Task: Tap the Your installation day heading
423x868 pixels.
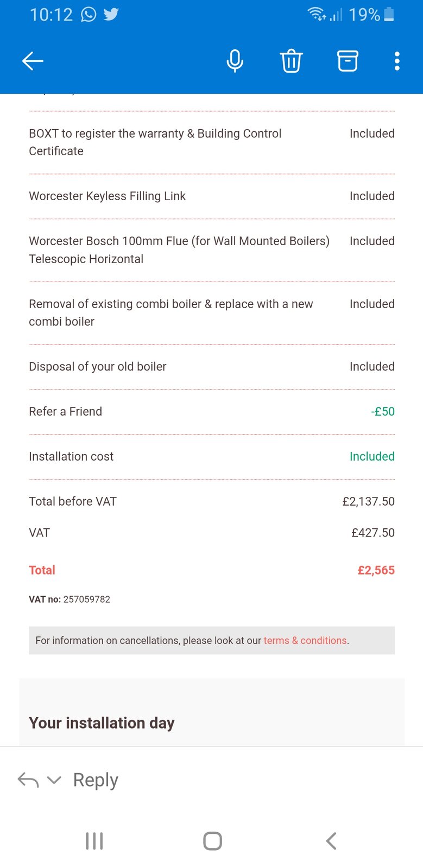Action: pos(102,723)
